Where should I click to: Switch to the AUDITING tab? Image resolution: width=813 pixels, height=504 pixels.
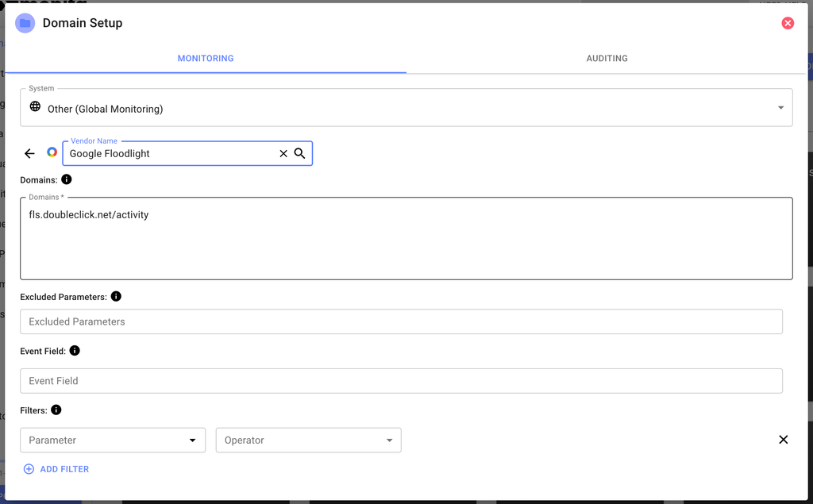pos(607,58)
